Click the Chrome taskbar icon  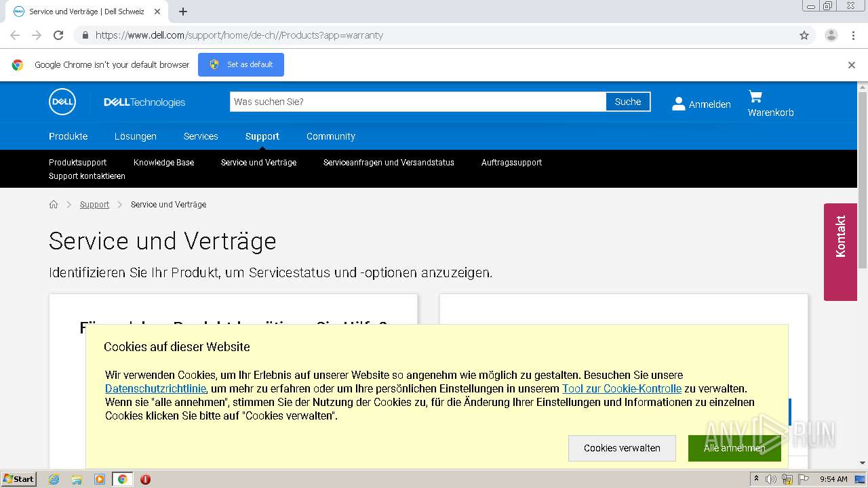122,479
